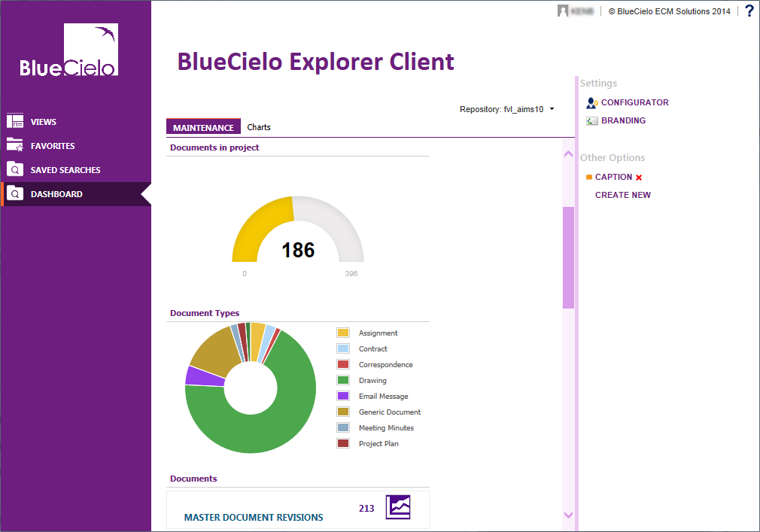Click the BlueCielo logo
760x532 pixels.
point(68,50)
